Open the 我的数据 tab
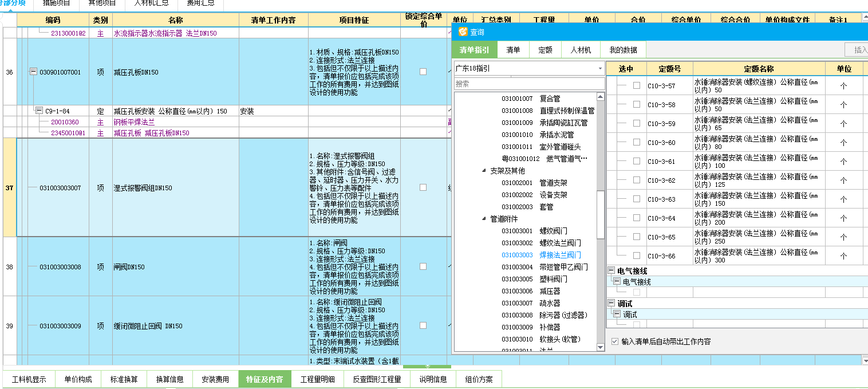Image resolution: width=868 pixels, height=389 pixels. click(x=623, y=50)
